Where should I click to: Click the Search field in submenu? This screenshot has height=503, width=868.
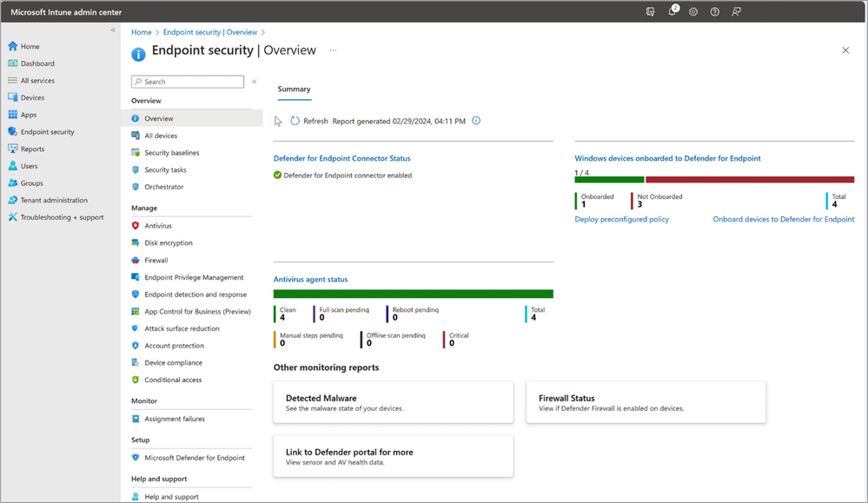(188, 82)
